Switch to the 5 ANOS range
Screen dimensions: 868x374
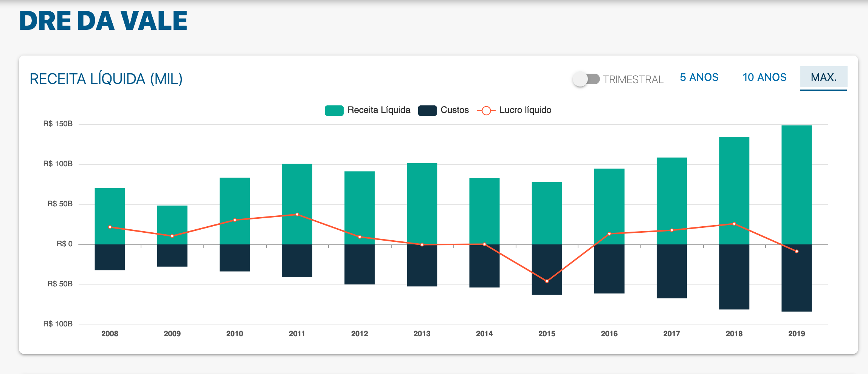click(699, 77)
